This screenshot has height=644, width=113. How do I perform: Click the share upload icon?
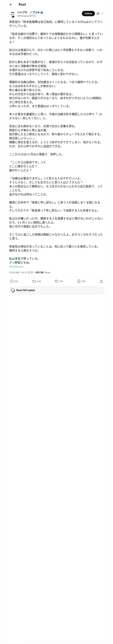101,281
